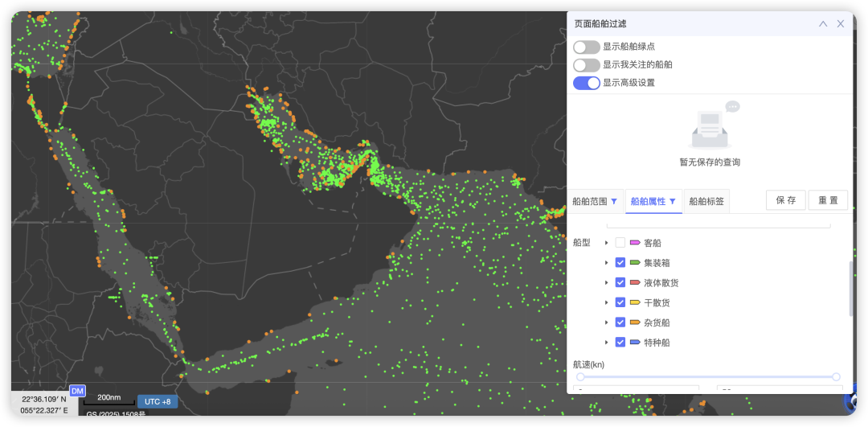Click the 200nm map scale bar
The width and height of the screenshot is (868, 427).
click(x=109, y=400)
